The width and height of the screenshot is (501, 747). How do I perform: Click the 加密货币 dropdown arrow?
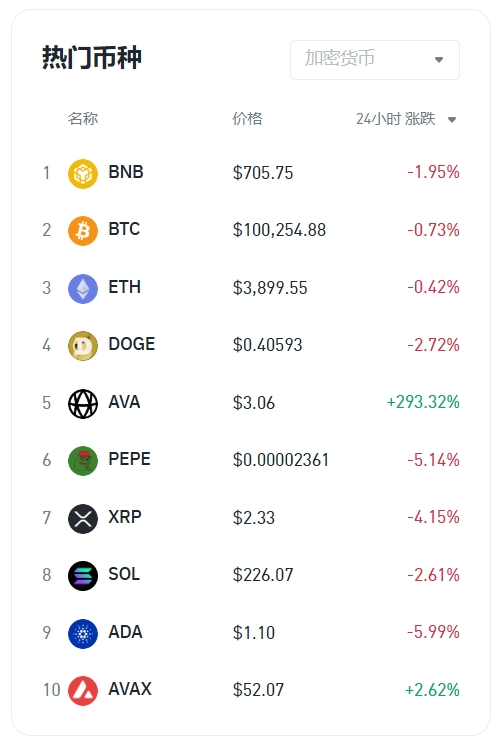pos(439,60)
